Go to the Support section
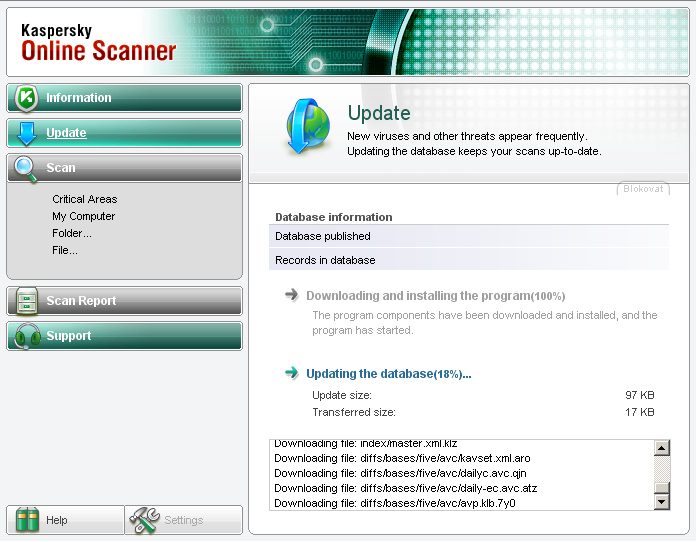This screenshot has width=696, height=542. click(124, 336)
